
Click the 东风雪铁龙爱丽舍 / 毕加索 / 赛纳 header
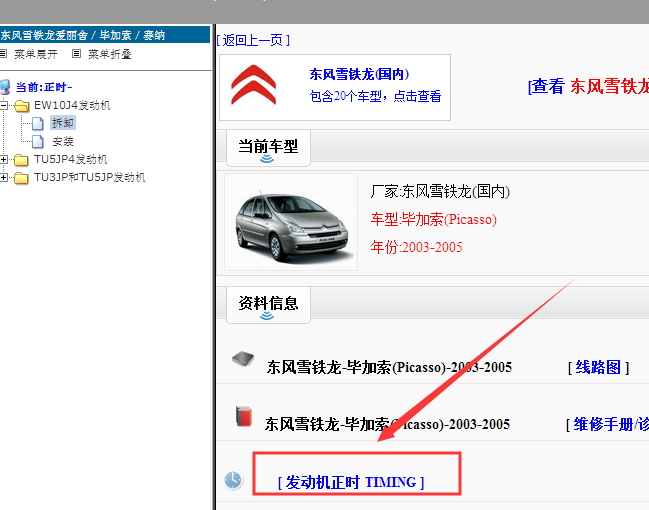point(105,35)
